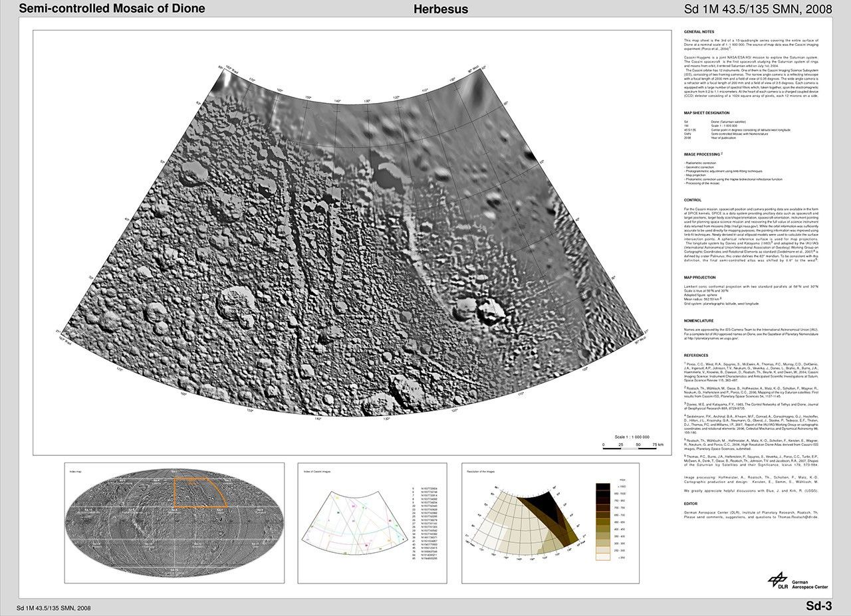The height and width of the screenshot is (616, 851).
Task: Click the lightest swatch at legend bottom
Action: (x=603, y=557)
